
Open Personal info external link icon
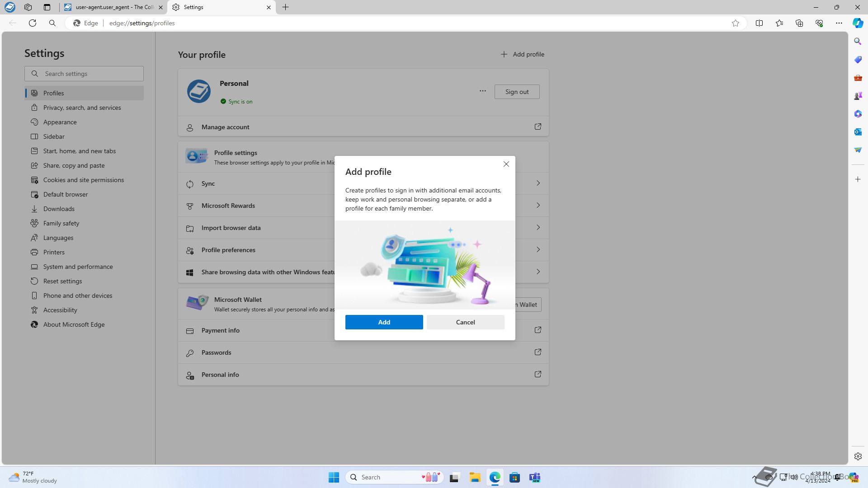[538, 374]
